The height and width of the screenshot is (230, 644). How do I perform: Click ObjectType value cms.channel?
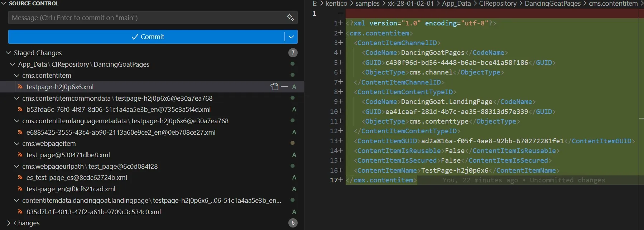tap(431, 72)
